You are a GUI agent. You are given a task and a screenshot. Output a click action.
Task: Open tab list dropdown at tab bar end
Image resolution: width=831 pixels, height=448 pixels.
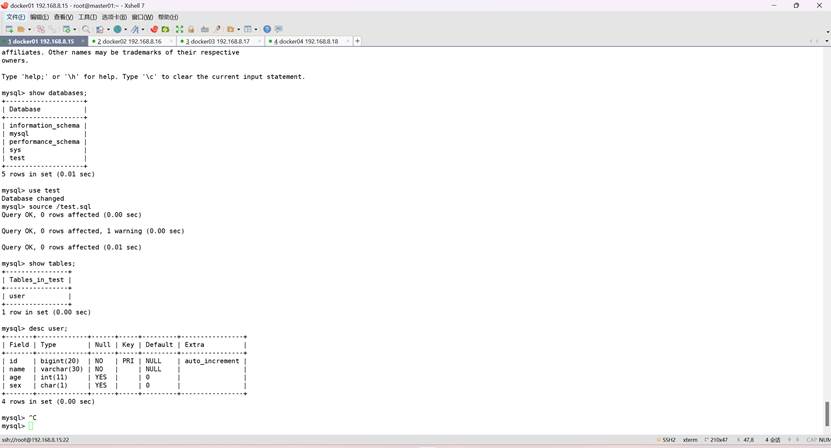click(827, 41)
